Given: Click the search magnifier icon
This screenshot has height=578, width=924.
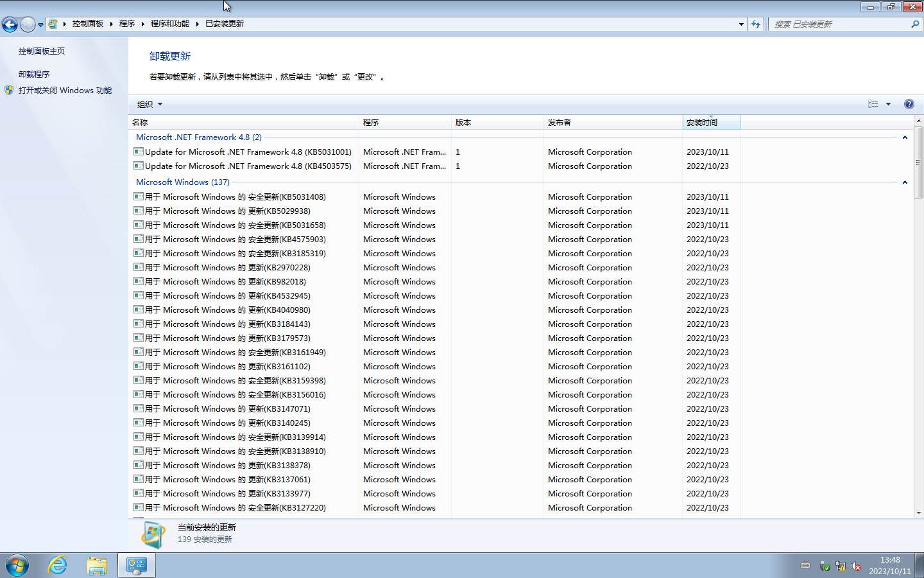Looking at the screenshot, I should [x=915, y=24].
